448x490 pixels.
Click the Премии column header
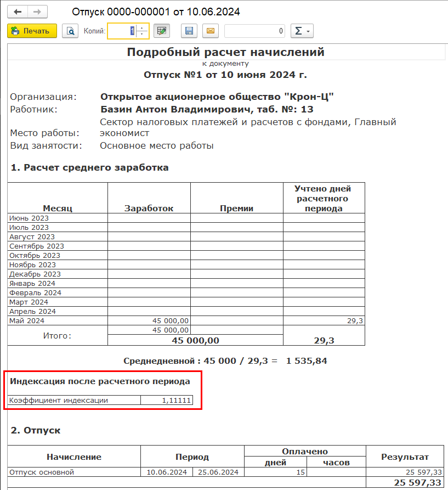point(237,198)
